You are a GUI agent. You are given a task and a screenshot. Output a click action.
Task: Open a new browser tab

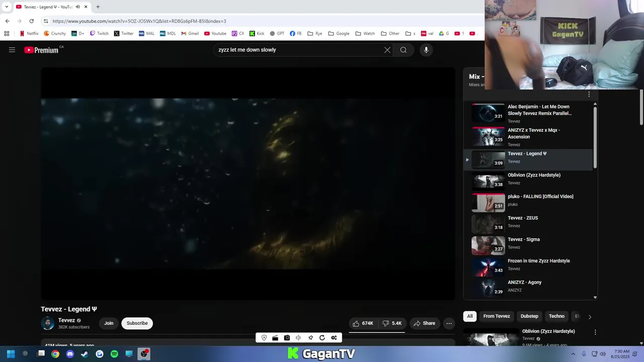[98, 7]
